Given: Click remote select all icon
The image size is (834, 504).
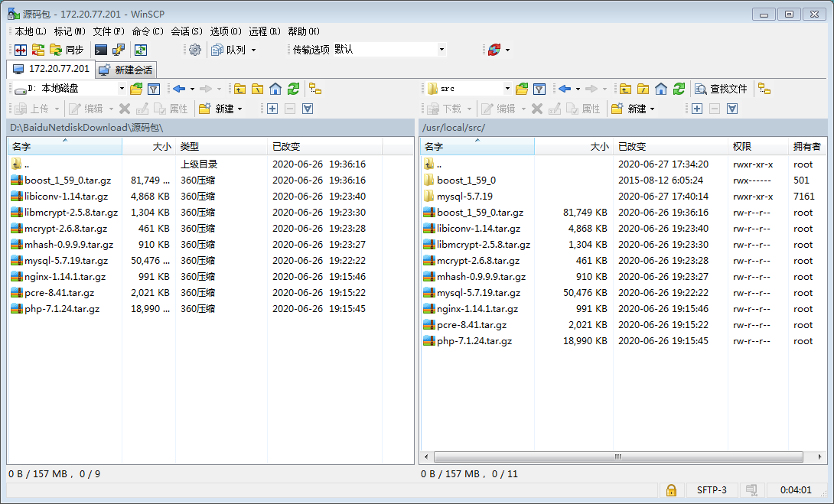Looking at the screenshot, I should pyautogui.click(x=732, y=109).
